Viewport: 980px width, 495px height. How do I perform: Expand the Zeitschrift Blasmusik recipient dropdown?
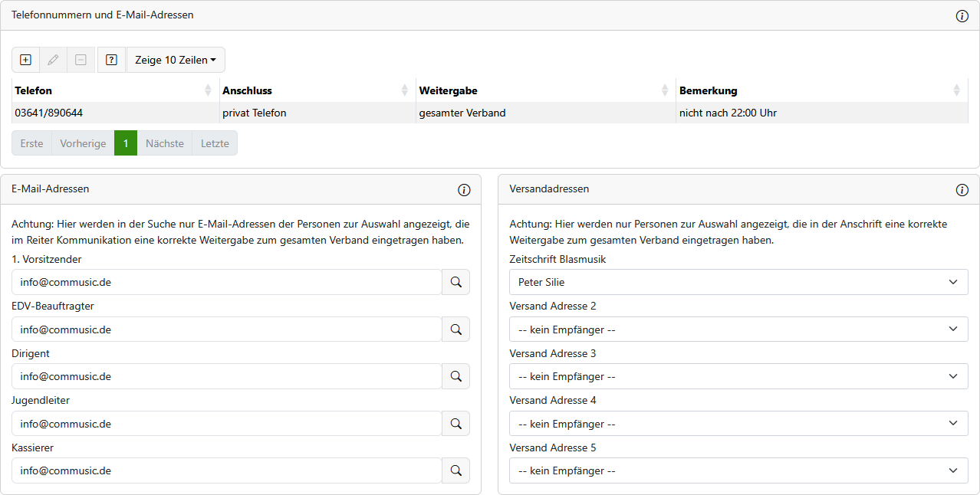[738, 282]
